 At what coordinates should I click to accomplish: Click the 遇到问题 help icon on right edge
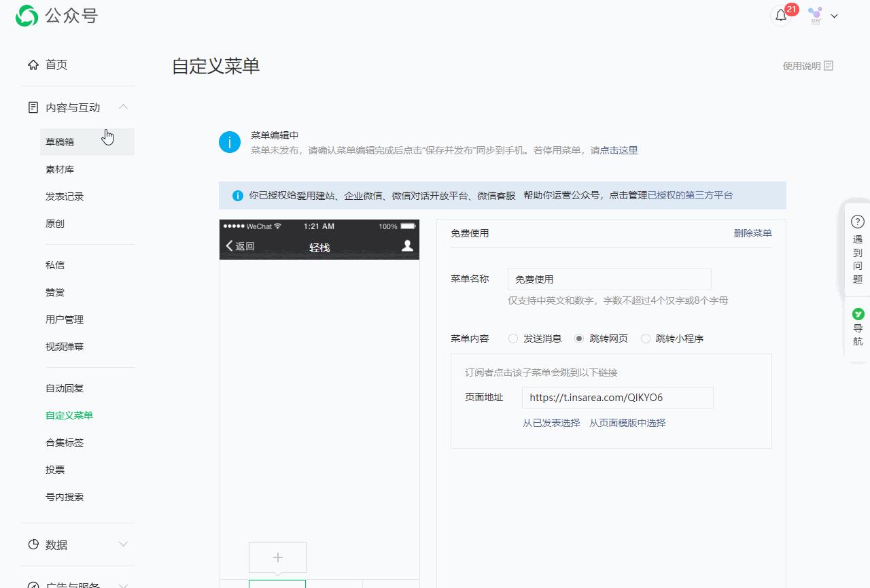857,221
